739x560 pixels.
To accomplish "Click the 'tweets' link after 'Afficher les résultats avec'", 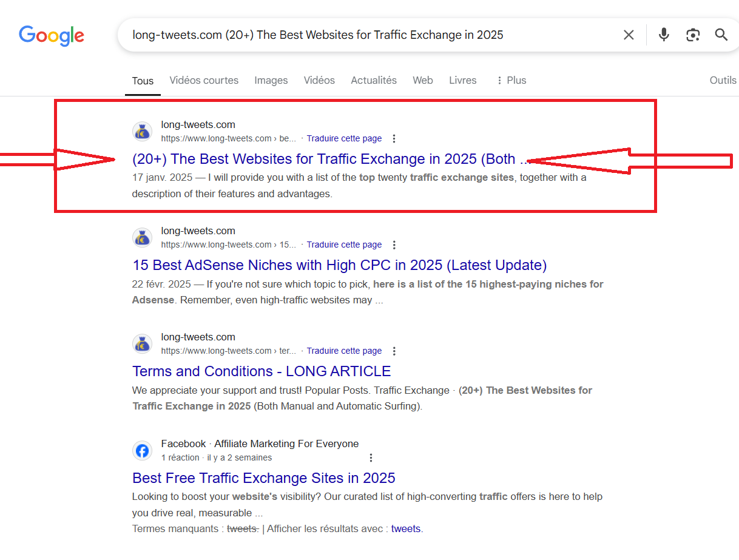I will 406,528.
